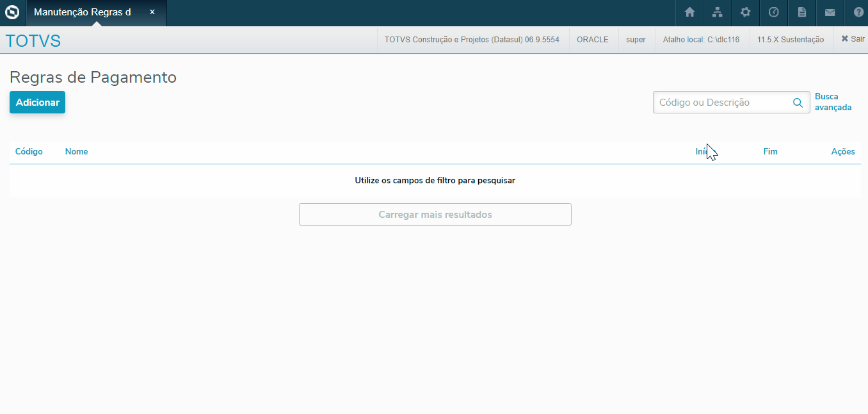Sort by Nome column header

[x=76, y=152]
